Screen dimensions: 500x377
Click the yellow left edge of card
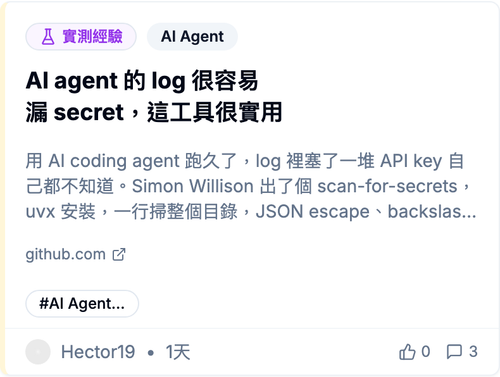pos(2,188)
